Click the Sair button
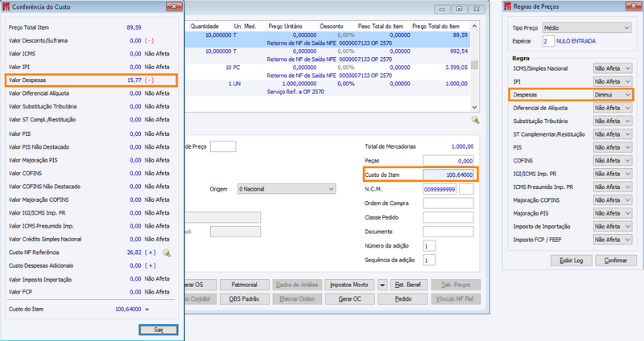Screen dimensions: 644x341 (x=159, y=330)
